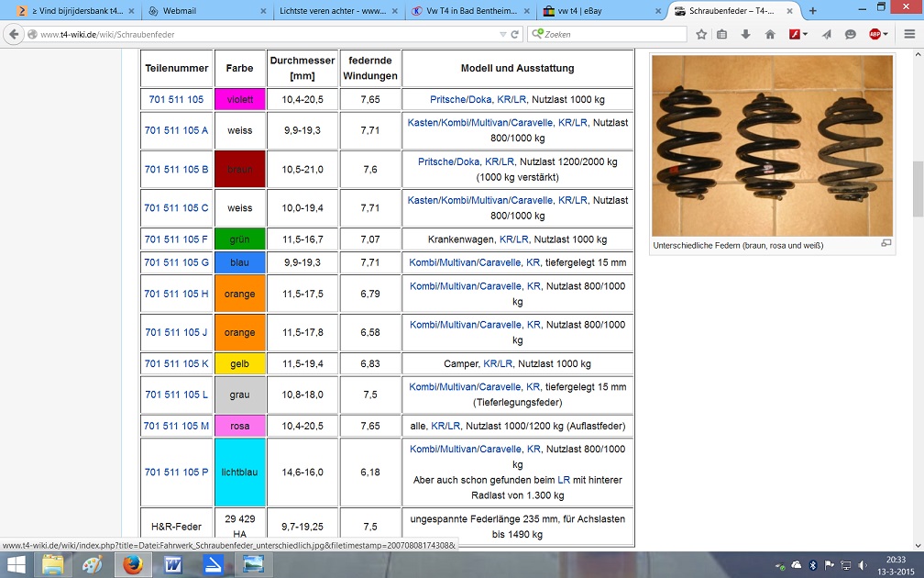Open the downloads arrow icon
Viewport: 924px width, 578px height.
click(745, 34)
